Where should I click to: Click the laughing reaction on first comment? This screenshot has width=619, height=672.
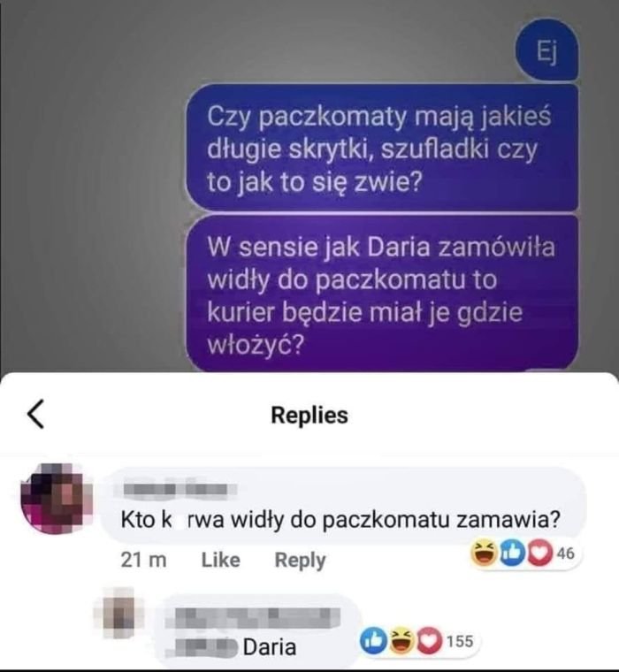pyautogui.click(x=484, y=553)
